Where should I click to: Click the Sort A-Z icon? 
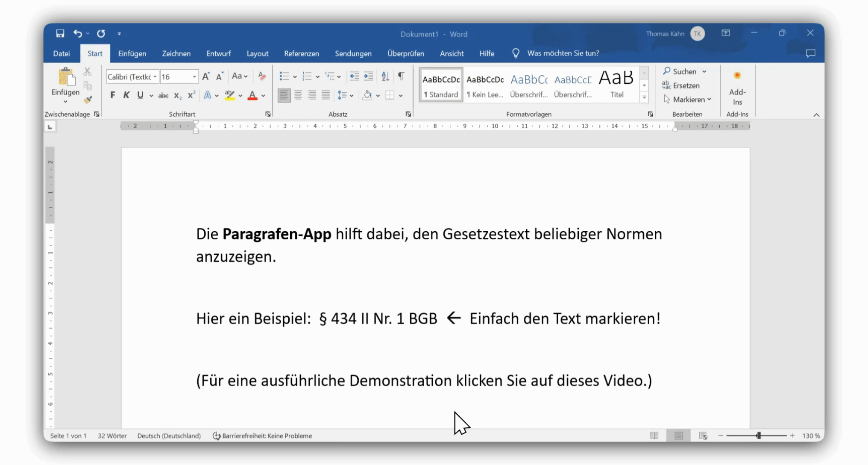[385, 77]
